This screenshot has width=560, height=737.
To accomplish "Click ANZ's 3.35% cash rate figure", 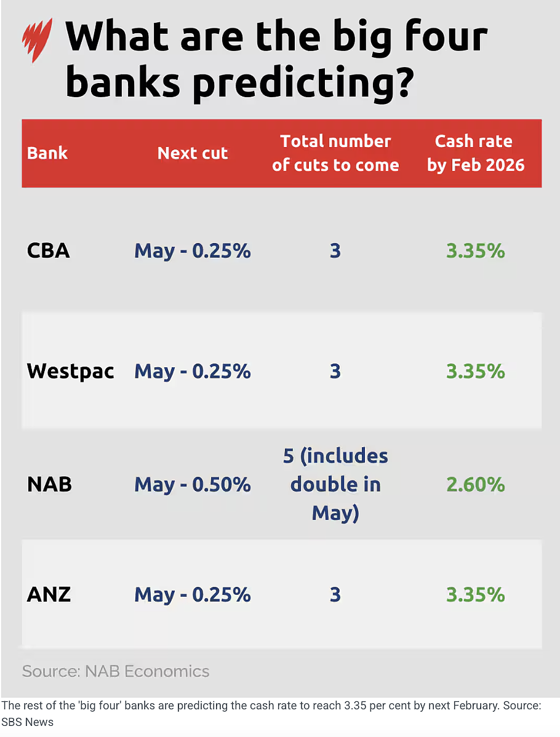I will click(475, 595).
